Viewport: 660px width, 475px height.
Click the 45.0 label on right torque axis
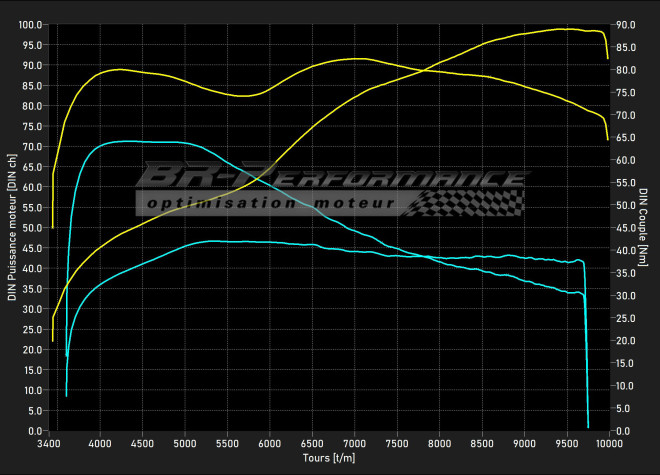point(626,228)
